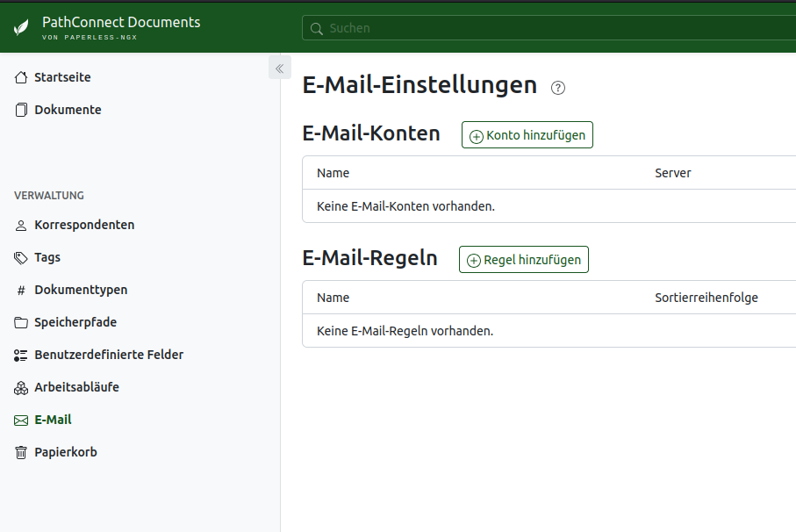
Task: Collapse the sidebar with the double chevron
Action: (x=279, y=67)
